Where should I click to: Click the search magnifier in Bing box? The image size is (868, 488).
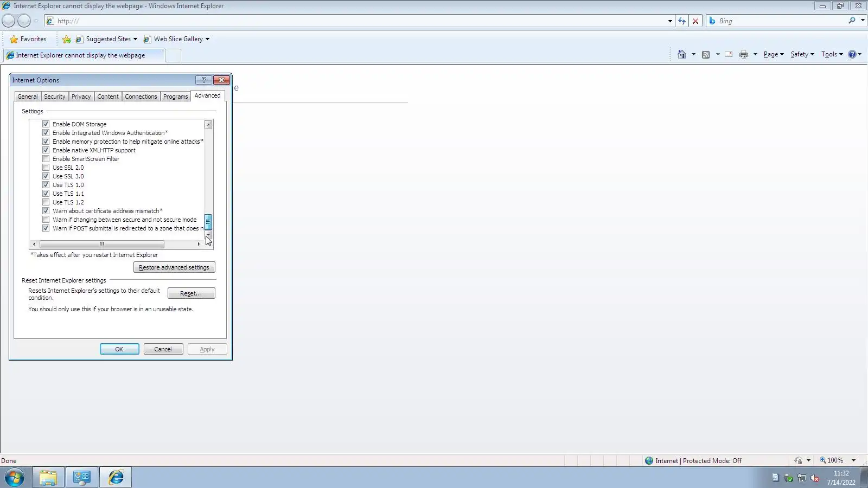point(852,21)
